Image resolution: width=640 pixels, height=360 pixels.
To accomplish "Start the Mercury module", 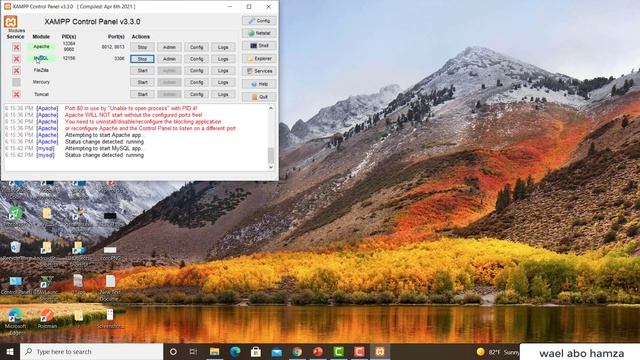I will click(142, 82).
